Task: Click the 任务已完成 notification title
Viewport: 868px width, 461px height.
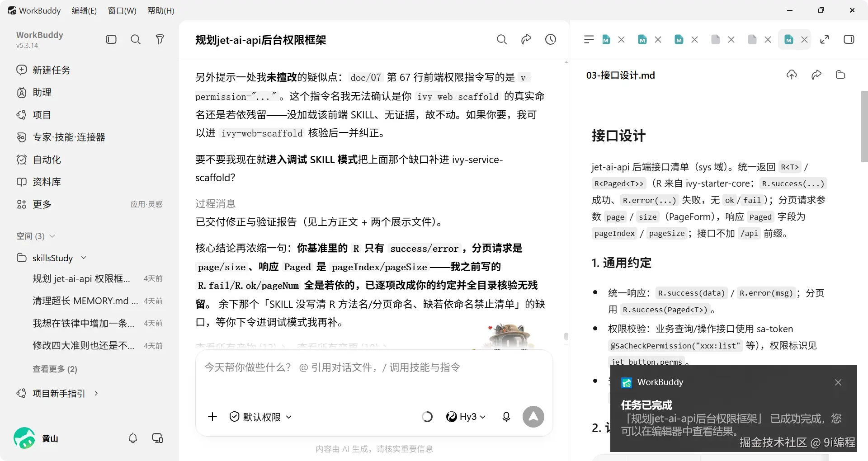Action: pos(646,405)
